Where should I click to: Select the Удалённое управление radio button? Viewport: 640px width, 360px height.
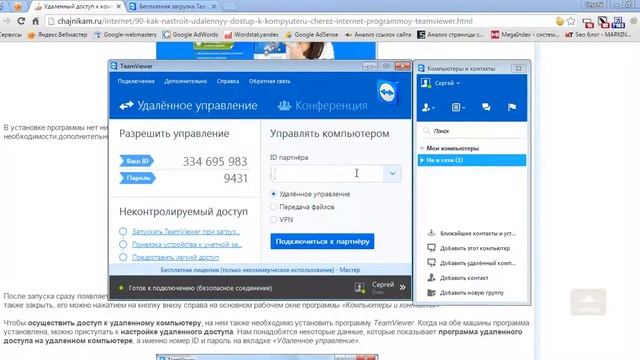point(273,194)
